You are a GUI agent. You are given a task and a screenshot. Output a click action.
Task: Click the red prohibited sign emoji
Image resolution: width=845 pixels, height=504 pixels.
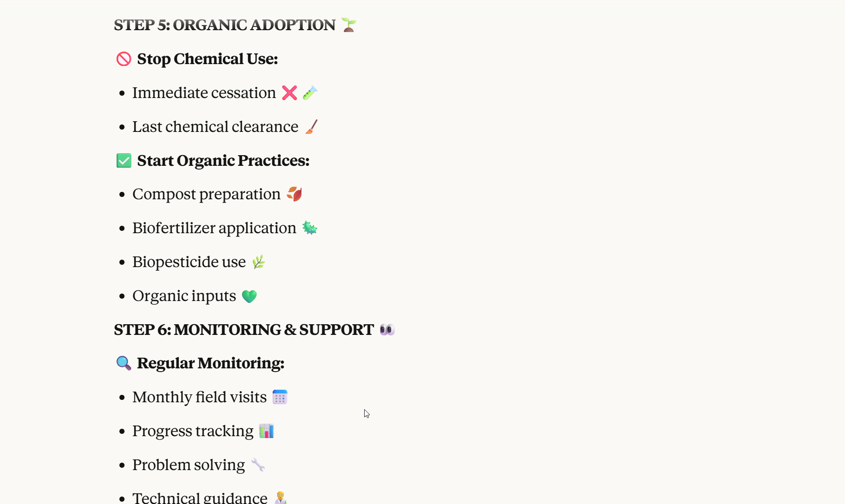tap(124, 59)
